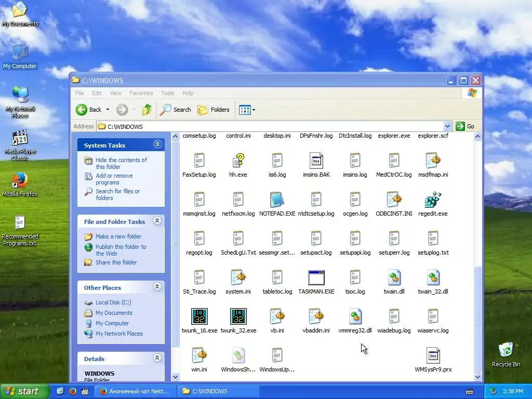Open the Edit menu
The height and width of the screenshot is (399, 532).
pyautogui.click(x=97, y=93)
